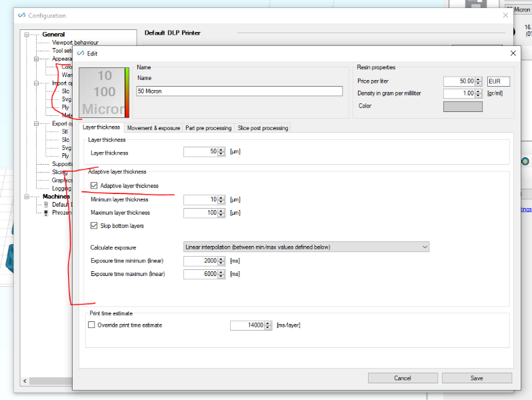The width and height of the screenshot is (532, 400).
Task: Click the resin Name text field
Action: (x=239, y=91)
